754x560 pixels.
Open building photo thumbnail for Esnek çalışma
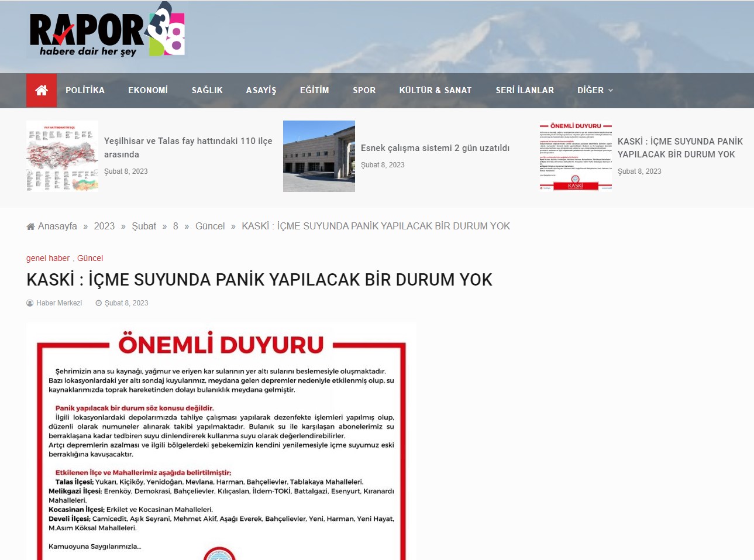pos(319,156)
